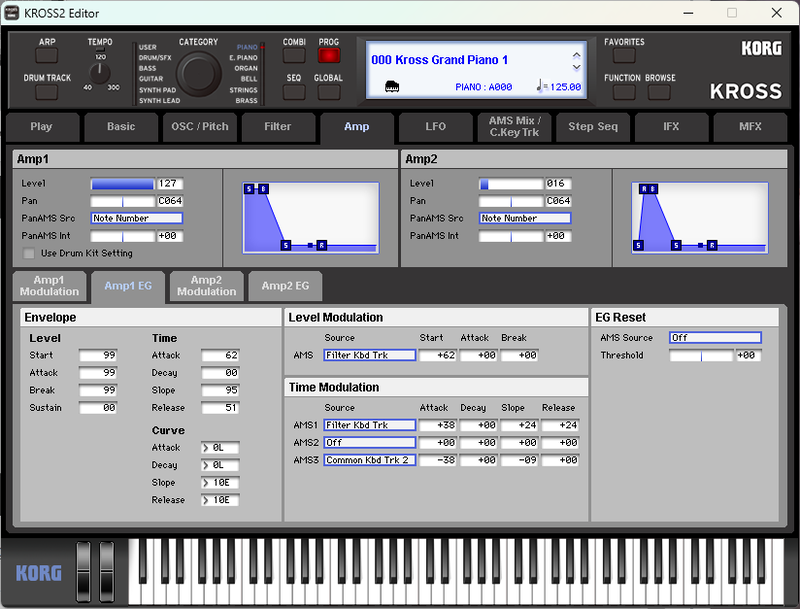Click AMS1 Attack value +38
The image size is (800, 609).
tap(438, 425)
